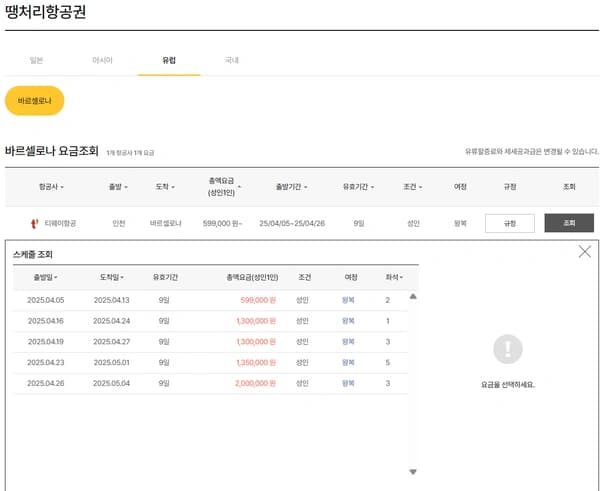
Task: Click arrival date 2025.04.24
Action: [112, 321]
